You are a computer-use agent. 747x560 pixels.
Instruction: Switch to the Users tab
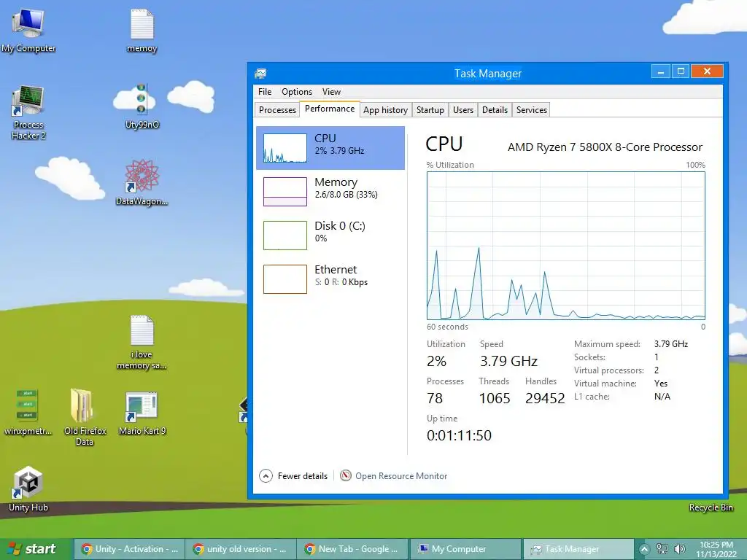463,110
